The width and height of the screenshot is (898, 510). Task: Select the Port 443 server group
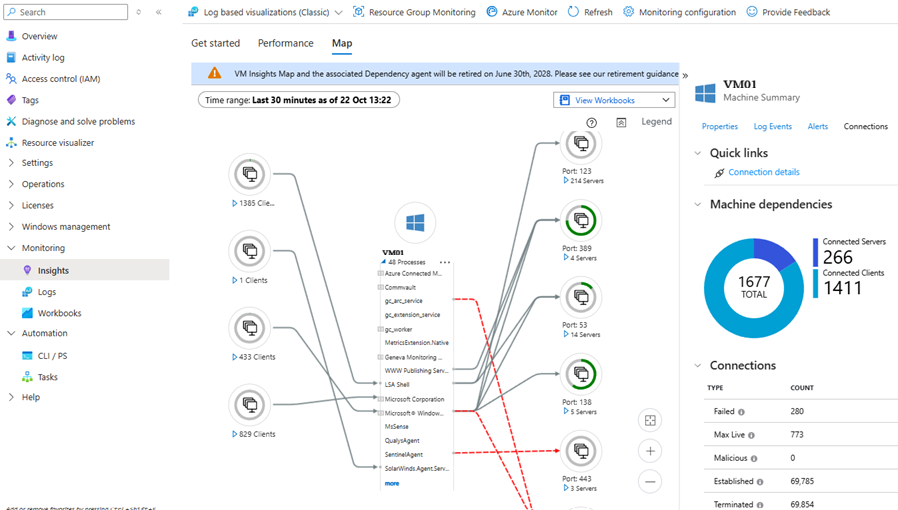[x=581, y=451]
